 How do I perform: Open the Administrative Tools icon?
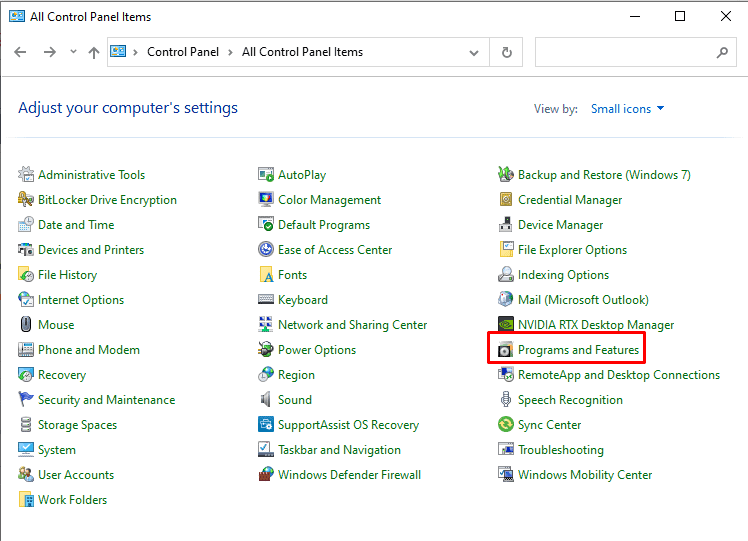[26, 175]
